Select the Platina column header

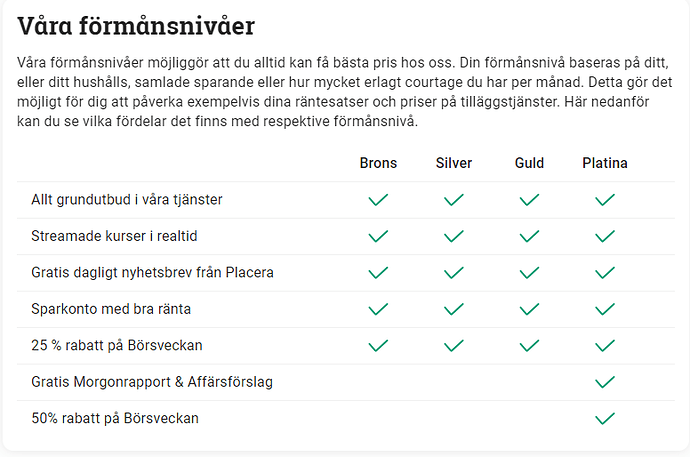pos(605,163)
